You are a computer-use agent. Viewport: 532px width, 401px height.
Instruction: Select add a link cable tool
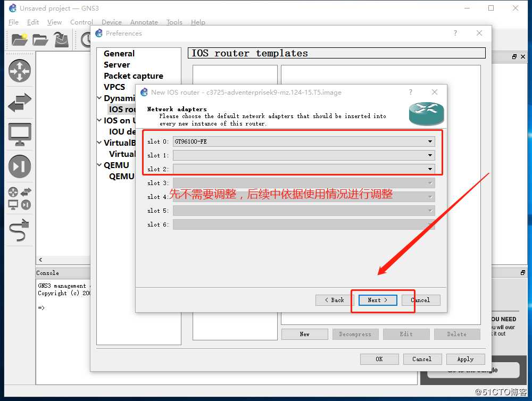tap(19, 230)
